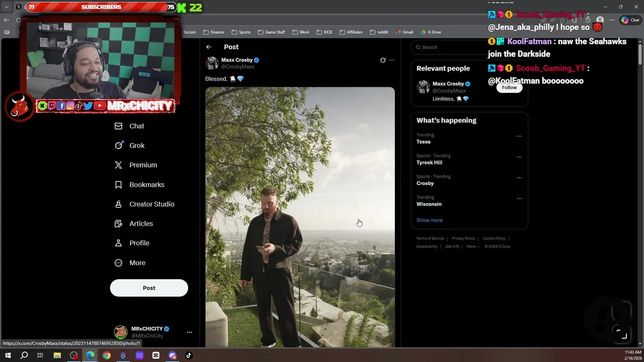Open the Gmail bookmark
The image size is (644, 362).
[404, 32]
